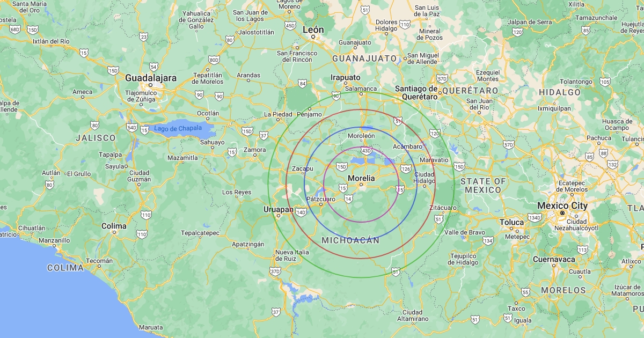Select the 55 route shield above Taxco
The image size is (644, 338).
525,292
